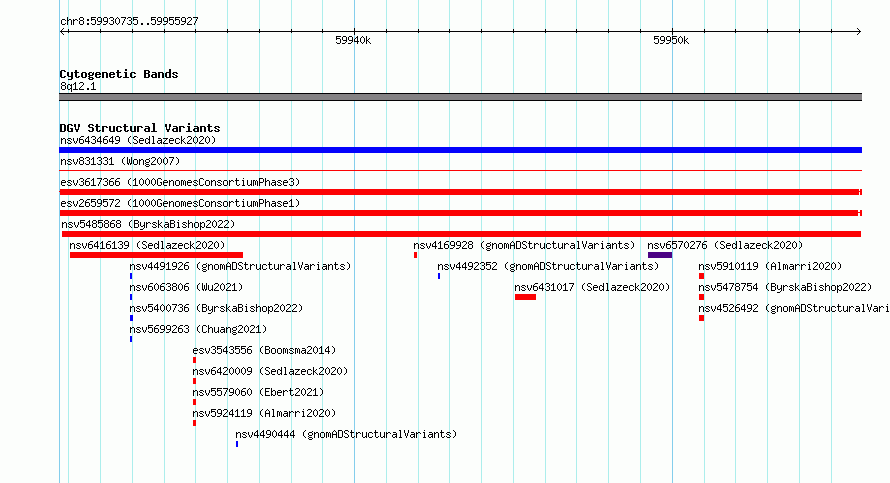Open the nsv6431017 (Sedlazeck2020) label
The image size is (890, 483).
(592, 287)
